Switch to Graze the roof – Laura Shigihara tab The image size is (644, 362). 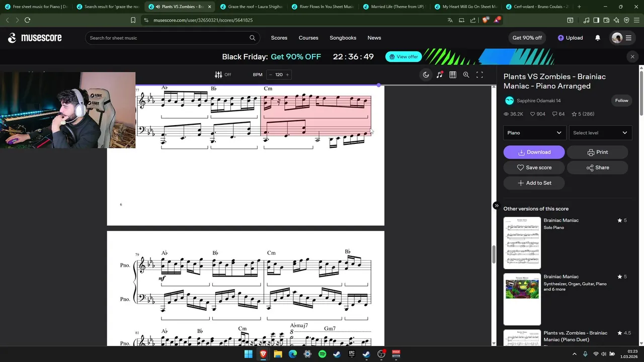coord(252,7)
